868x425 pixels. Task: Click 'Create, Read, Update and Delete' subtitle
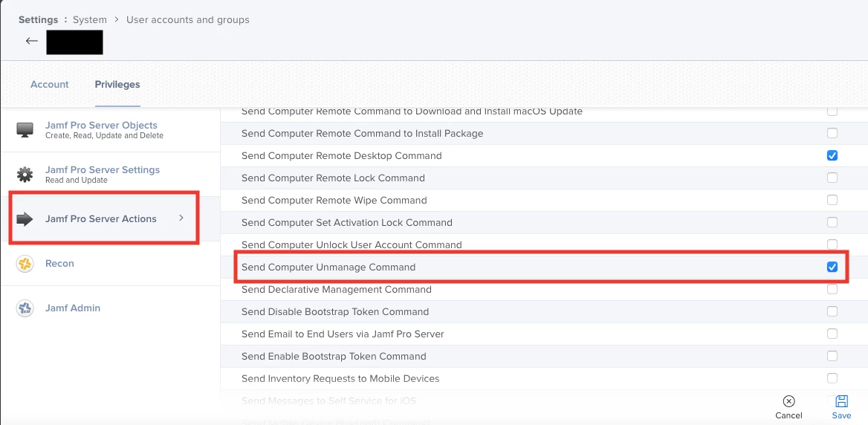point(105,135)
